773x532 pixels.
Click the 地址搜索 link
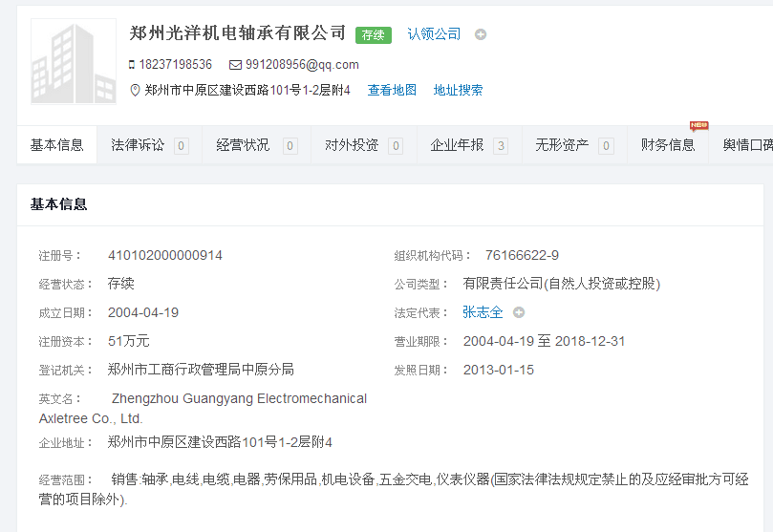[x=458, y=91]
